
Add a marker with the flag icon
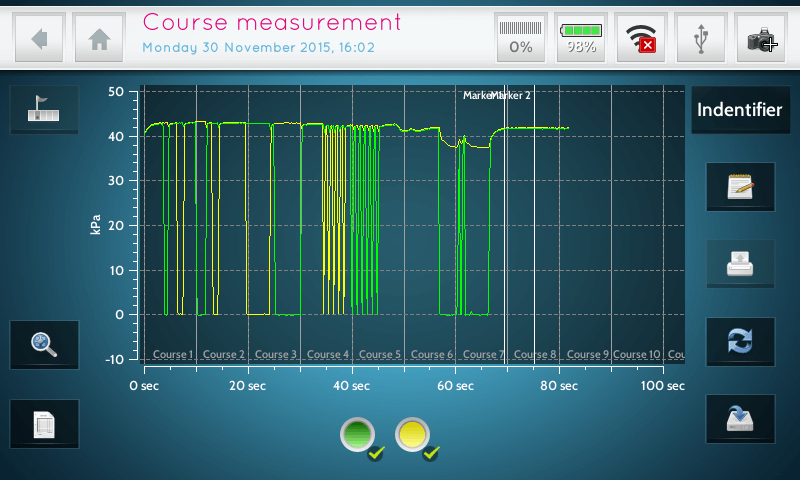44,109
